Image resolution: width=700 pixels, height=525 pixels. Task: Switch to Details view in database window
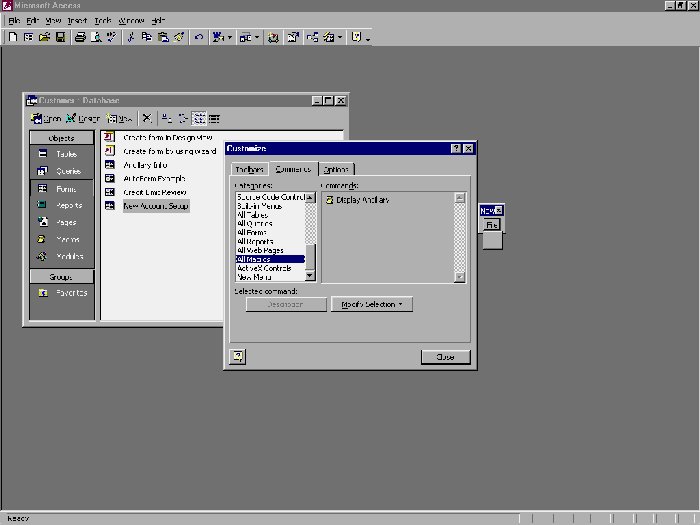[214, 118]
